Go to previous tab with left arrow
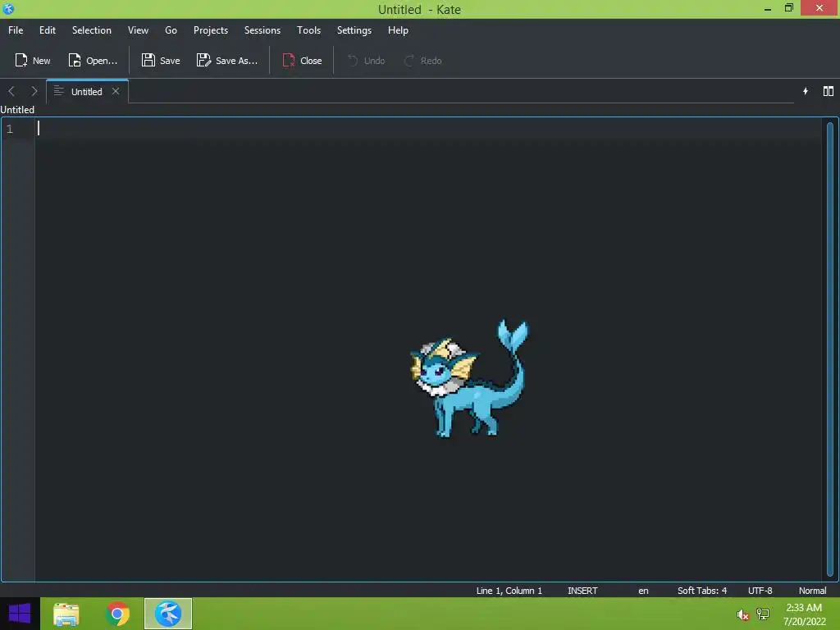Image resolution: width=840 pixels, height=630 pixels. click(11, 91)
